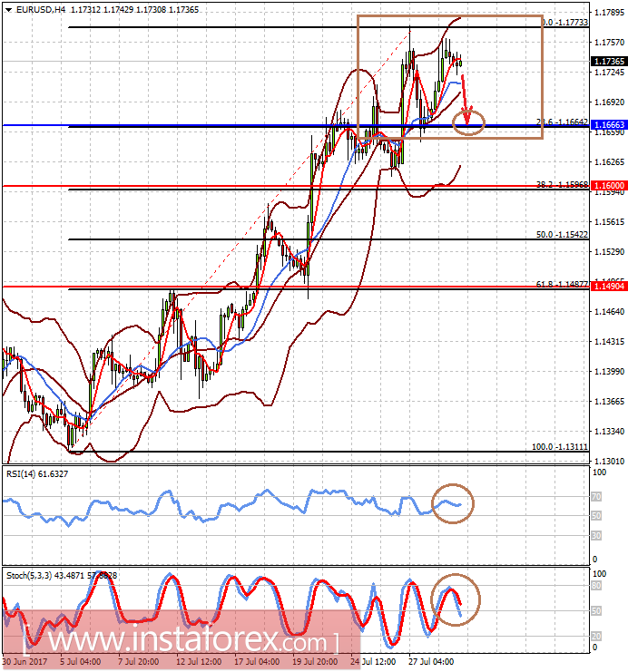This screenshot has height=672, width=628.
Task: Select the 19 Jul 20:00 time marker
Action: [x=315, y=662]
